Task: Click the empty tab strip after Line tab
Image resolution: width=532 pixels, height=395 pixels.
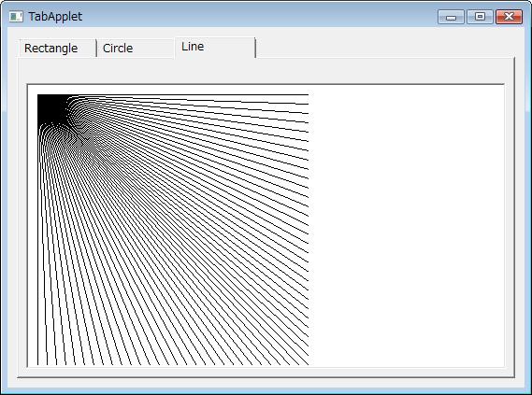Action: click(x=385, y=48)
